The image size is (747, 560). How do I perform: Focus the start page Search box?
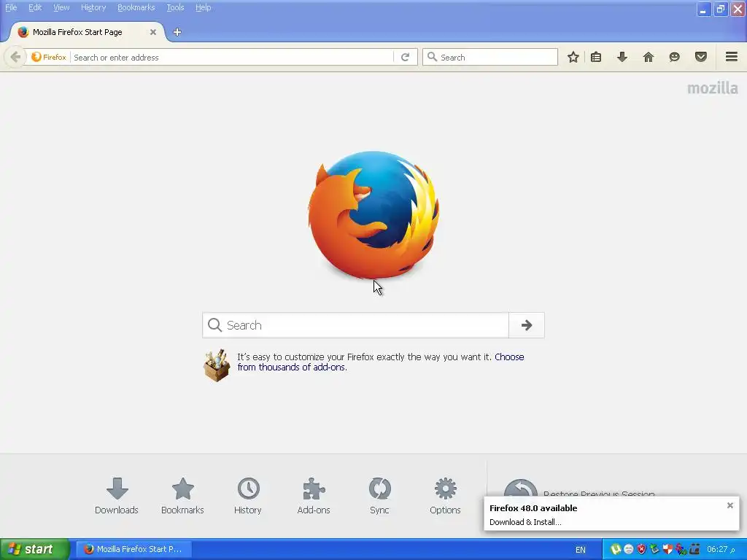(x=355, y=325)
